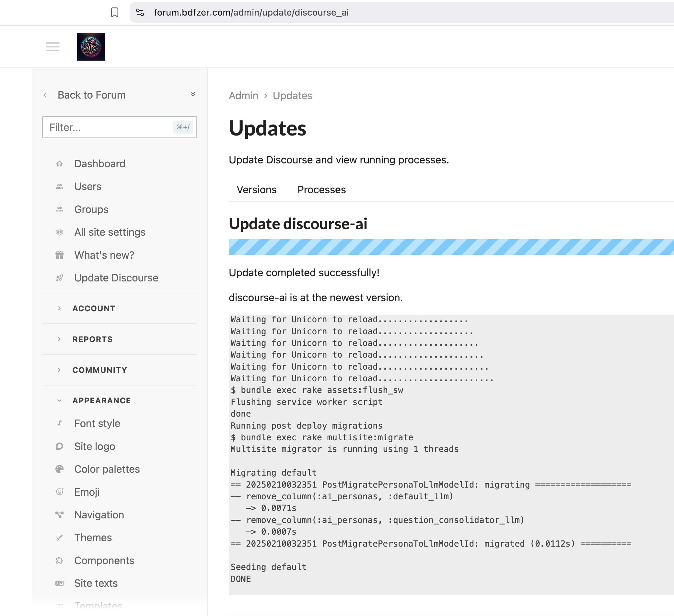The height and width of the screenshot is (616, 674).
Task: Click the Emoji smiley icon
Action: (60, 492)
